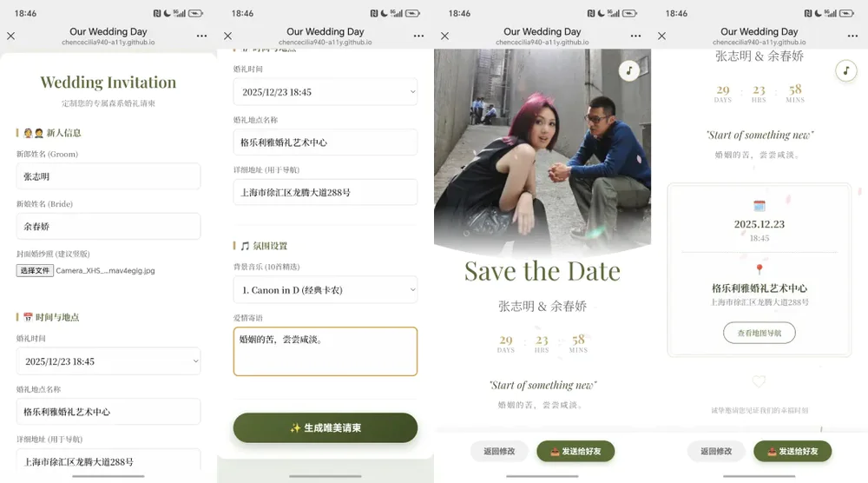The height and width of the screenshot is (483, 868).
Task: Click 选择文件 to choose cover photo
Action: [35, 271]
